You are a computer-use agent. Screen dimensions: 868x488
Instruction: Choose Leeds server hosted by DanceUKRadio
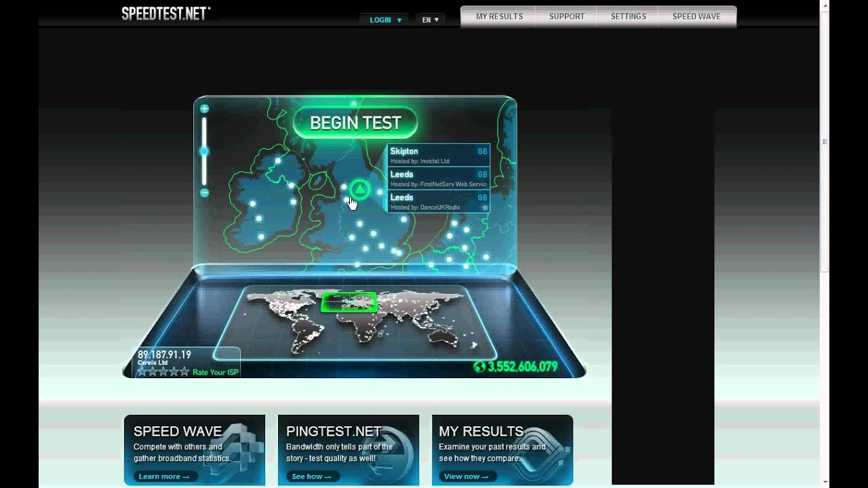point(438,202)
